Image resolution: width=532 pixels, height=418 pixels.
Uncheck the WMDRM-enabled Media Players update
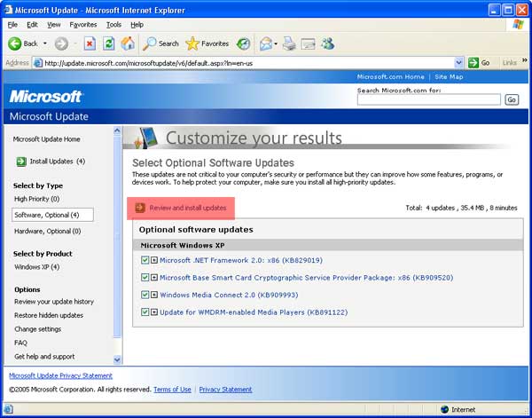145,312
